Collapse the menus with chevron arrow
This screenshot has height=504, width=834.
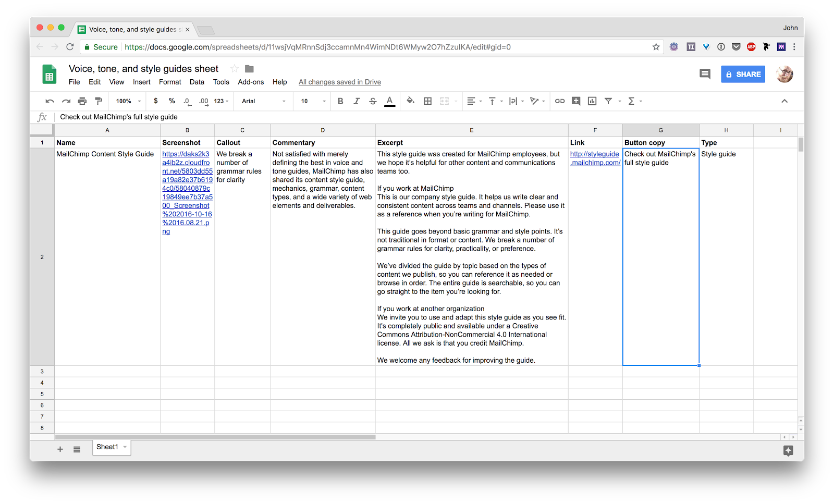point(784,101)
